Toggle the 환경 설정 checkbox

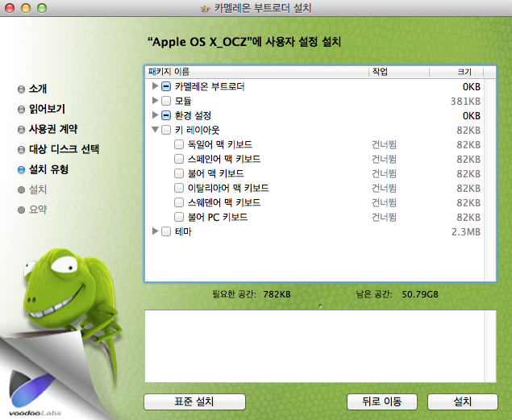pyautogui.click(x=166, y=115)
